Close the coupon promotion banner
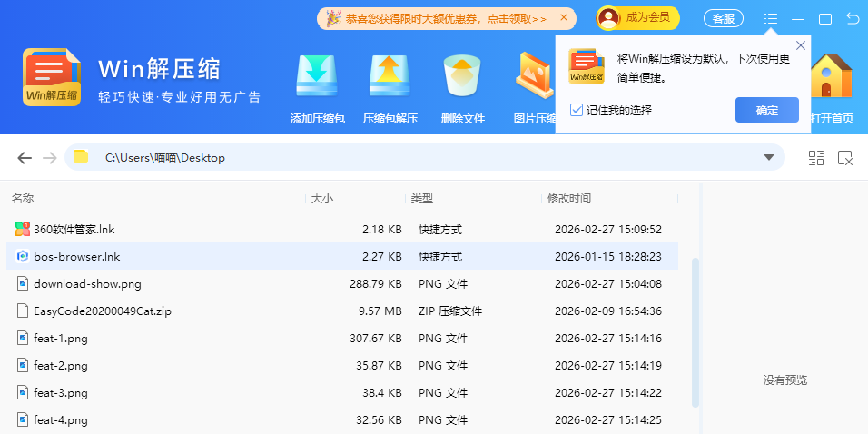The width and height of the screenshot is (868, 434). coord(564,17)
